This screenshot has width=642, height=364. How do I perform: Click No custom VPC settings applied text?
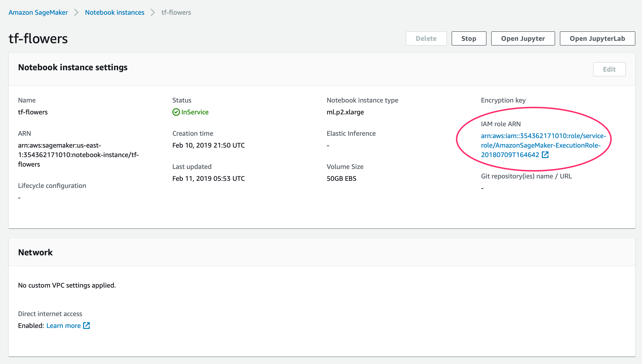(x=67, y=285)
